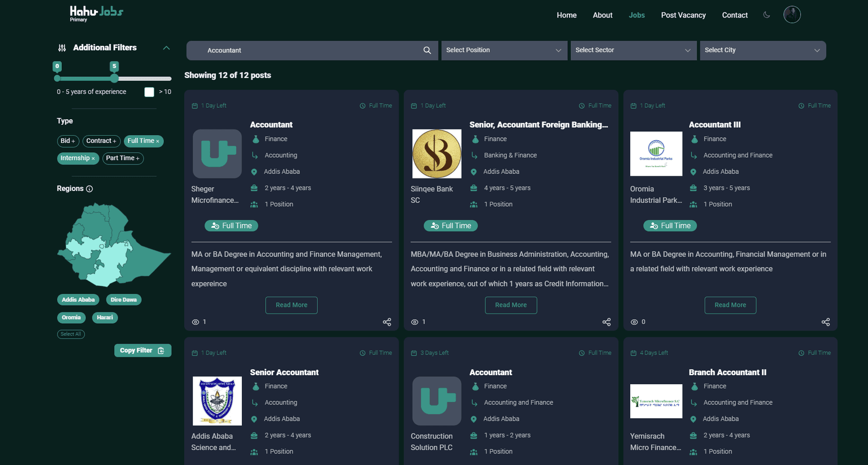
Task: Share the Oromia Industrial Park post
Action: (826, 322)
